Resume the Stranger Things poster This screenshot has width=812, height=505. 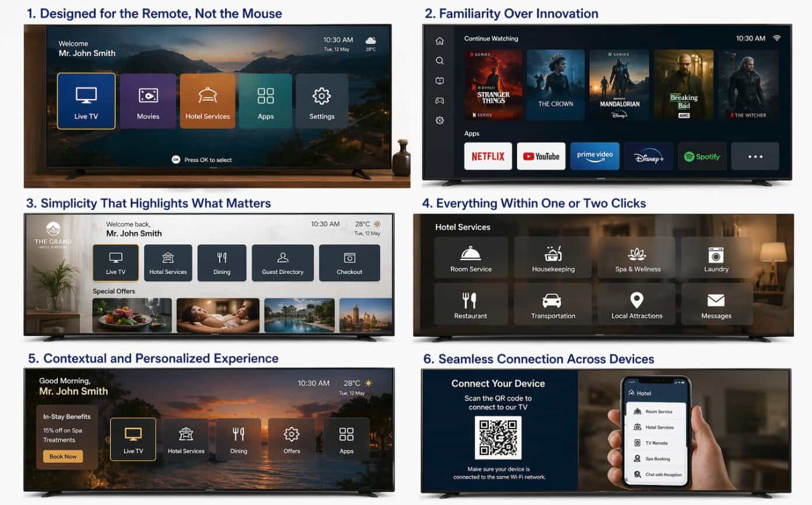493,85
